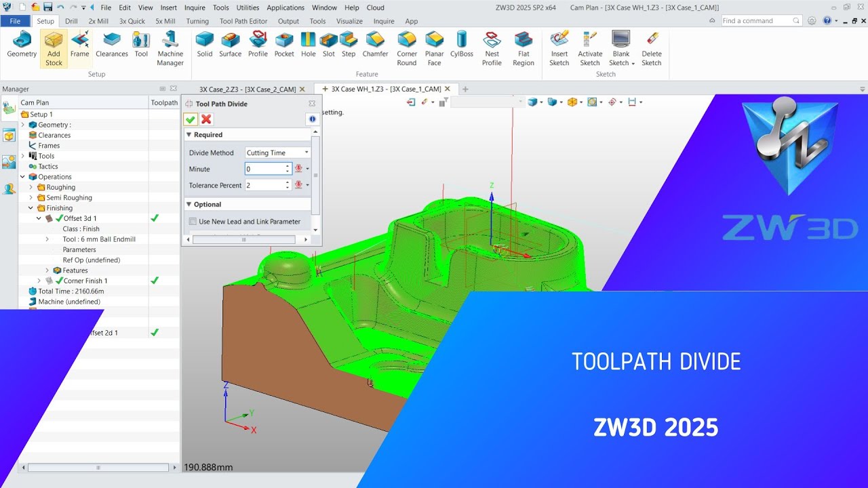Open the File menu tab

[x=15, y=21]
